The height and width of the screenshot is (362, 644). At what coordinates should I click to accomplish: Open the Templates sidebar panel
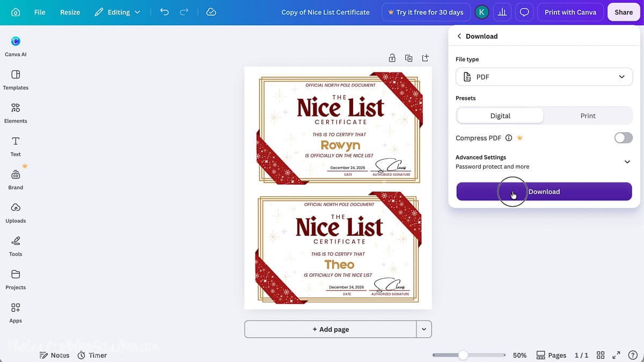[16, 79]
